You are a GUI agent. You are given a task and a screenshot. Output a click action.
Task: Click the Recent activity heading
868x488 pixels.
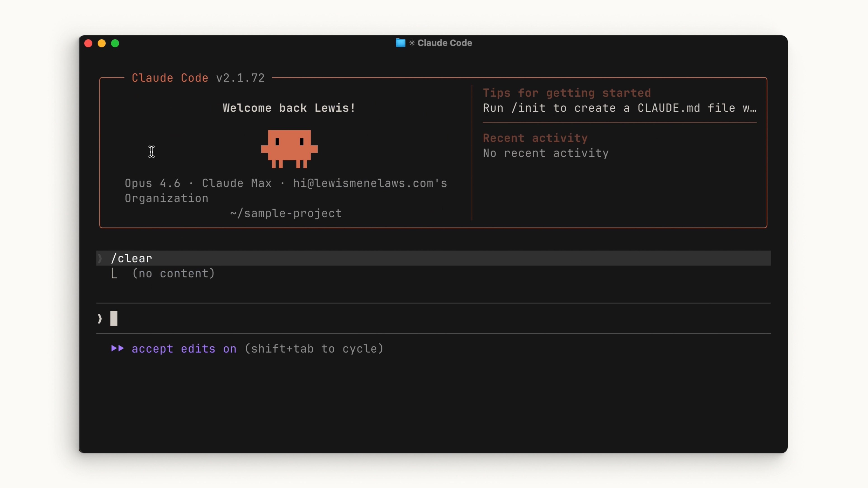click(535, 138)
